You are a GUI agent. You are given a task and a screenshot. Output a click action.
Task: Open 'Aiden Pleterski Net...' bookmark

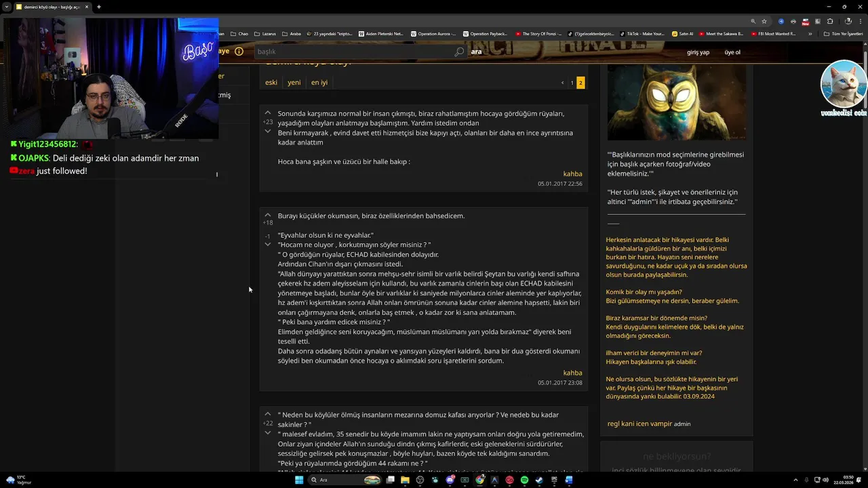click(380, 33)
